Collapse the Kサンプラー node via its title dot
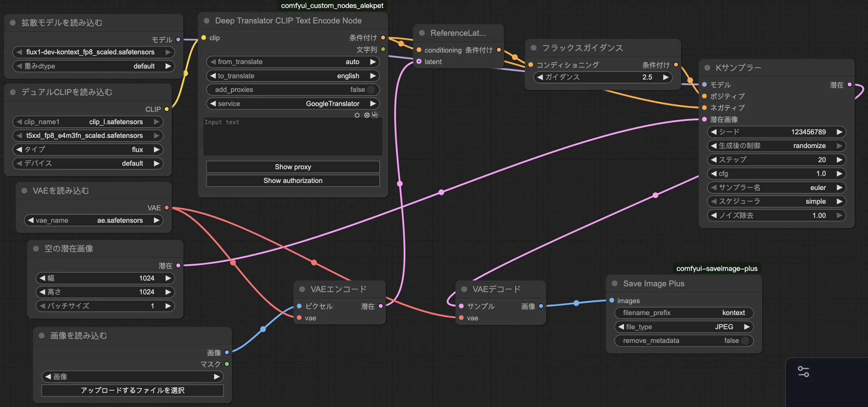 click(707, 68)
